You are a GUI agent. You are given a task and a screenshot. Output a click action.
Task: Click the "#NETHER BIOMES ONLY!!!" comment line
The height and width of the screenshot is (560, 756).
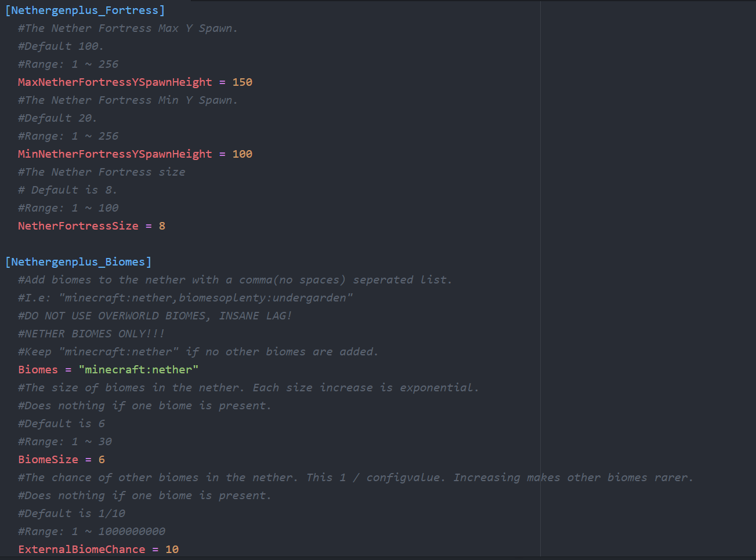[x=92, y=334]
